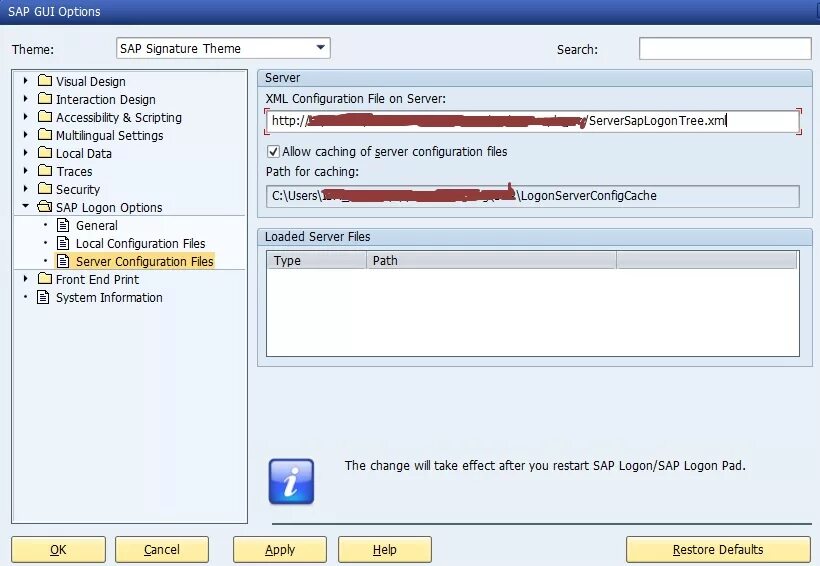Click the blue information icon
Image resolution: width=820 pixels, height=566 pixels.
click(x=291, y=481)
